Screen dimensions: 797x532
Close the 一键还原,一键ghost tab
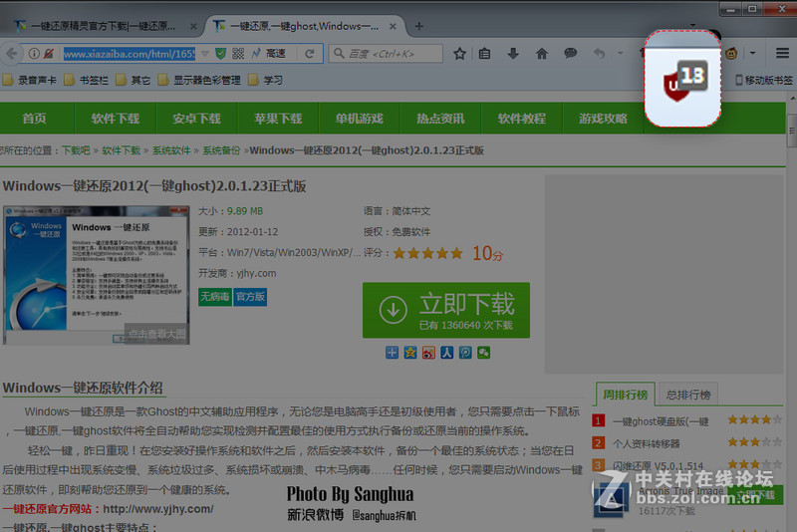(393, 27)
